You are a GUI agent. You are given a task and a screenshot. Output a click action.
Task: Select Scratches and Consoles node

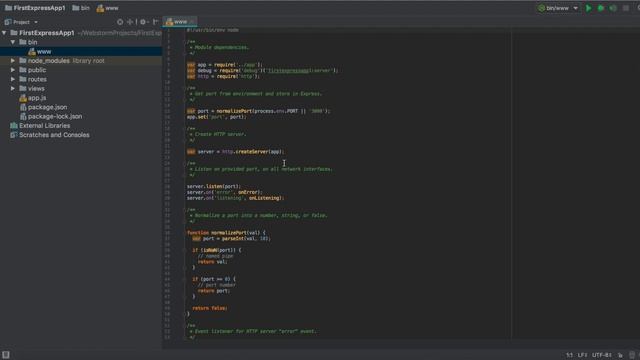coord(54,135)
